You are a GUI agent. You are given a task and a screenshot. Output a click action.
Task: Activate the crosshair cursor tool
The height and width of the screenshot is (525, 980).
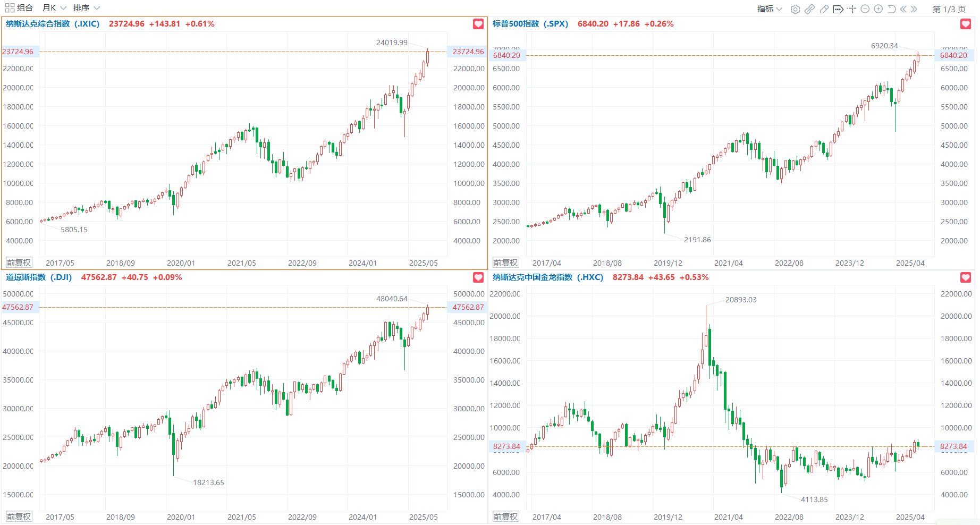(x=851, y=9)
